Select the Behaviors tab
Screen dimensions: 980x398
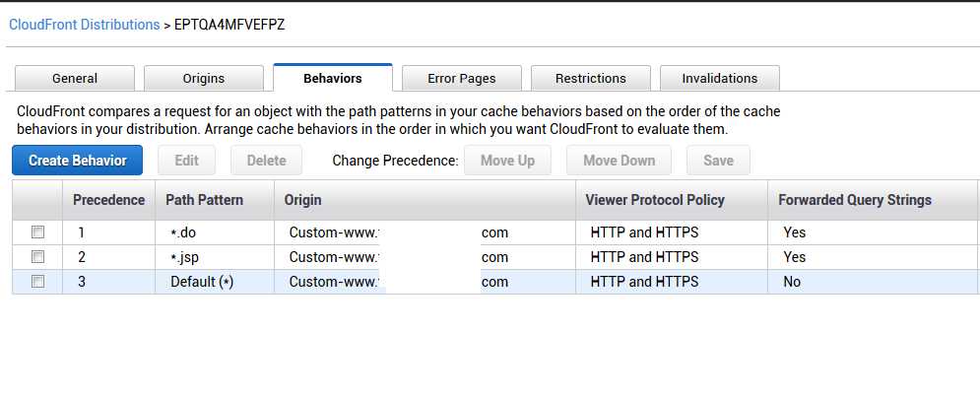coord(333,79)
